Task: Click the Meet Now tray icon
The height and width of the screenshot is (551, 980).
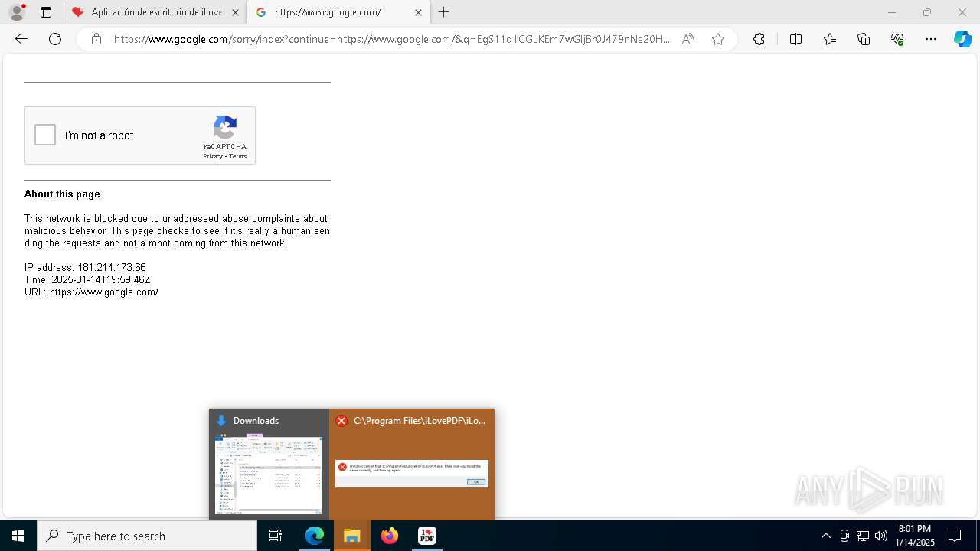Action: (x=844, y=536)
